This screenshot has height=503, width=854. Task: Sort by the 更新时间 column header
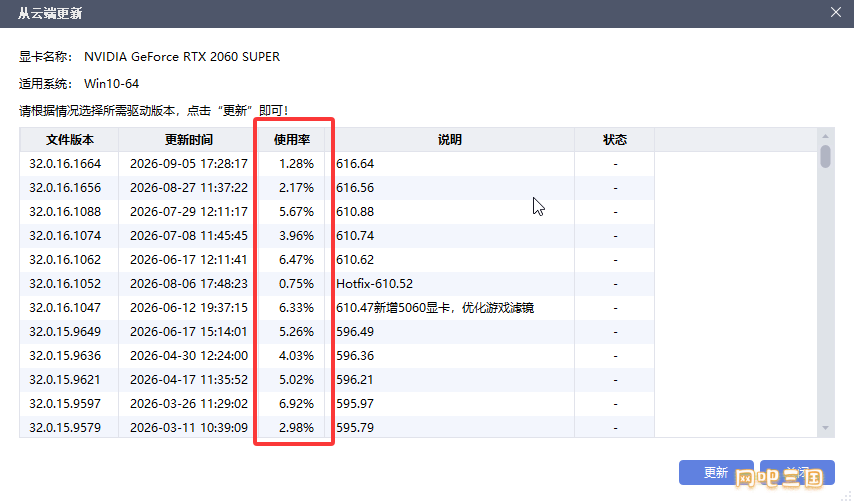click(188, 140)
